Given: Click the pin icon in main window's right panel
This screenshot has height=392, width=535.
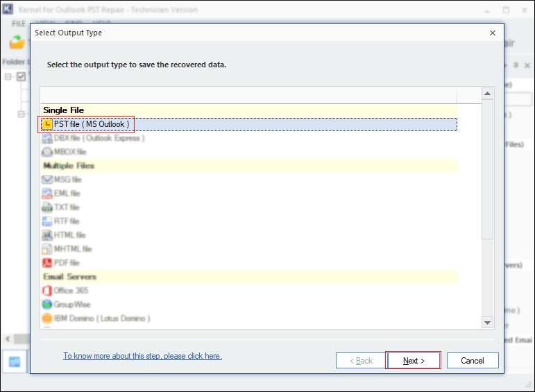Looking at the screenshot, I should [516, 65].
